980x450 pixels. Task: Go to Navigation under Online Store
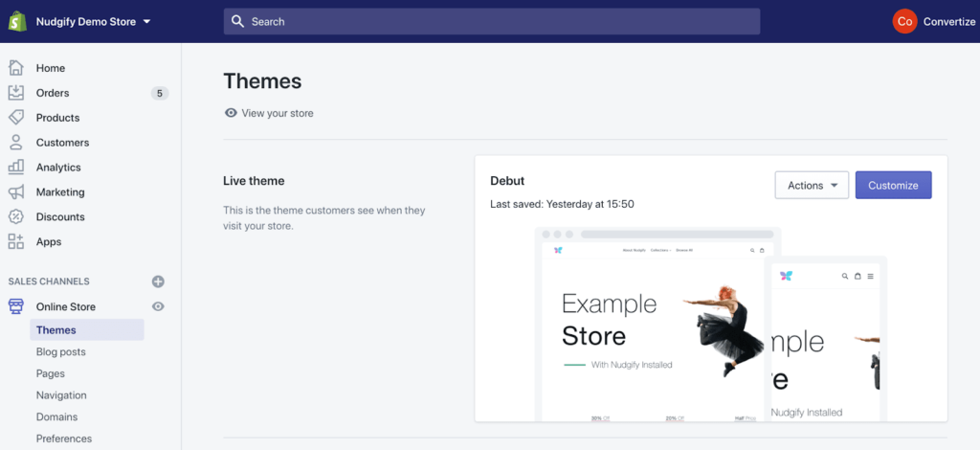tap(61, 395)
